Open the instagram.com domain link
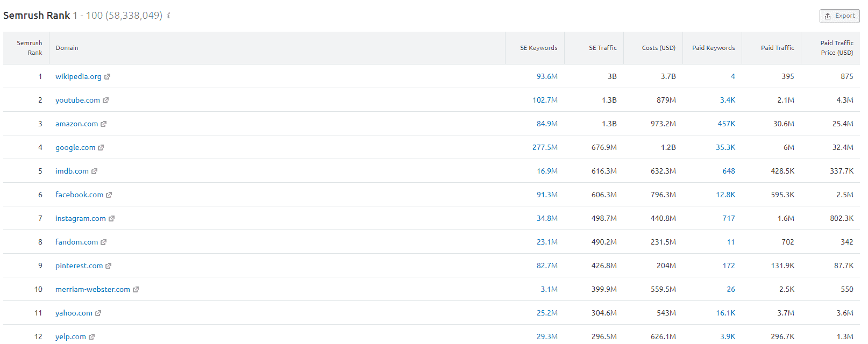This screenshot has height=344, width=868. tap(81, 218)
